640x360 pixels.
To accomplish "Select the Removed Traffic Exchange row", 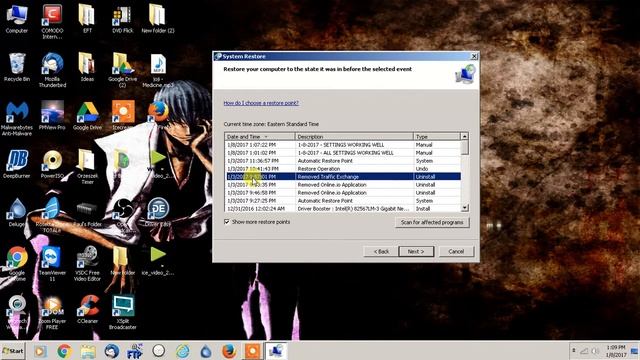I will click(x=343, y=177).
